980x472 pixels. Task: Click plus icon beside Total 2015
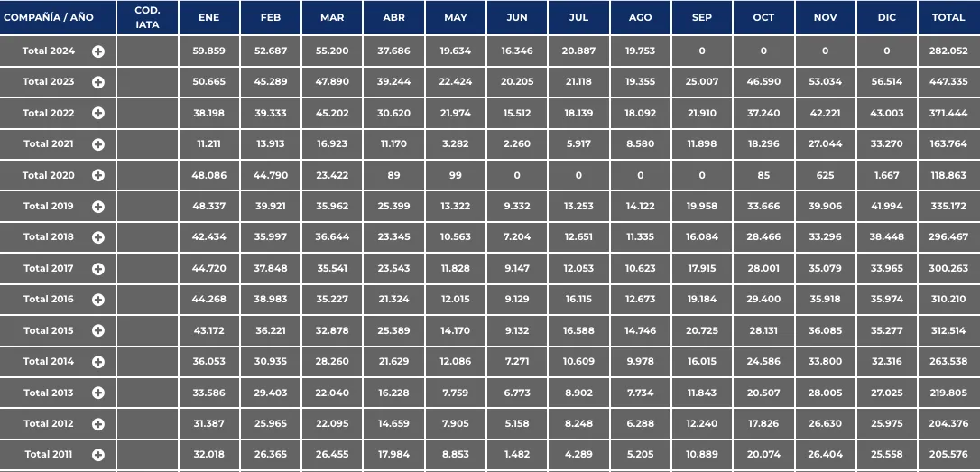pyautogui.click(x=98, y=331)
